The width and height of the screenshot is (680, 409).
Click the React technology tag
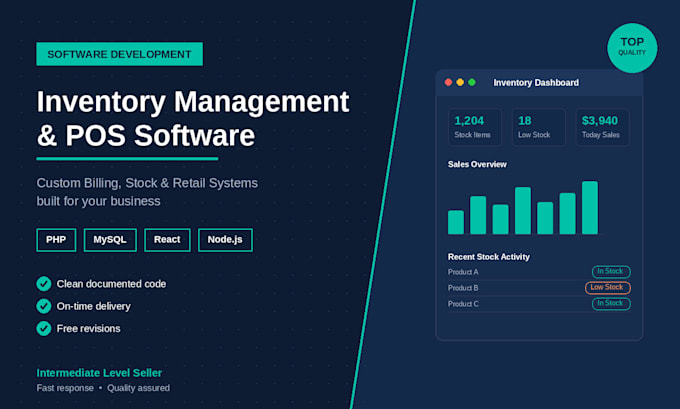coord(167,240)
